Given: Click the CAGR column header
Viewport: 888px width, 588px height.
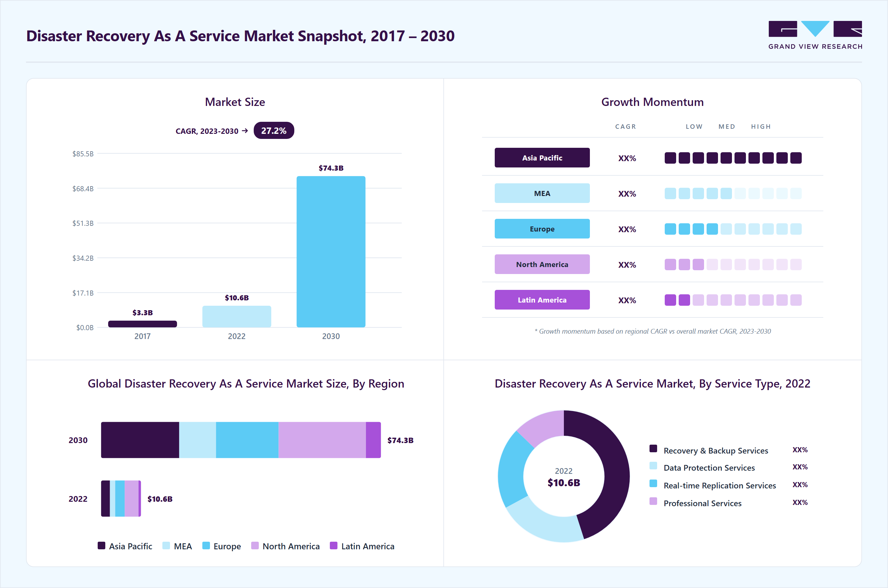Looking at the screenshot, I should [625, 127].
